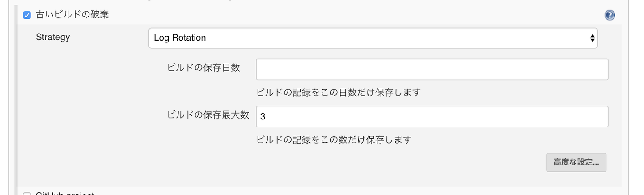
Task: Click right end of ビルドの保存最大数 field
Action: point(599,116)
